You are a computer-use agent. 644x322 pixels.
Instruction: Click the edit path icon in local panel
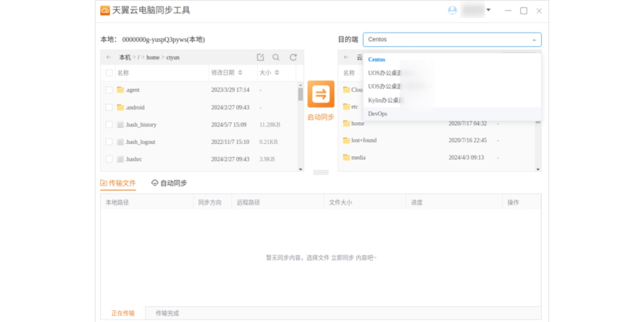[260, 57]
